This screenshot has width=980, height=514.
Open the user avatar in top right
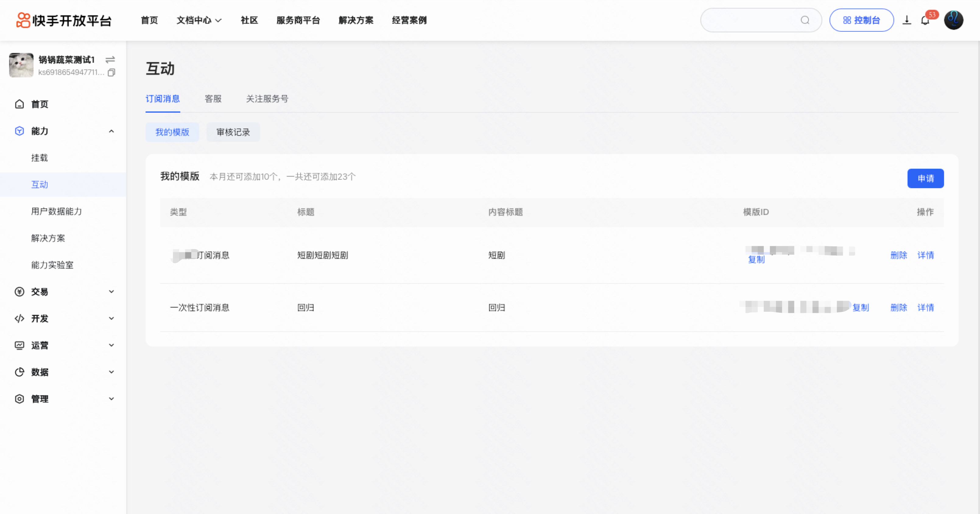(x=954, y=20)
